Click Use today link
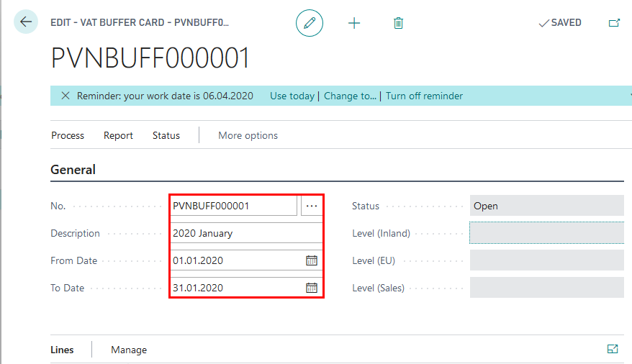632x364 pixels. coord(292,96)
